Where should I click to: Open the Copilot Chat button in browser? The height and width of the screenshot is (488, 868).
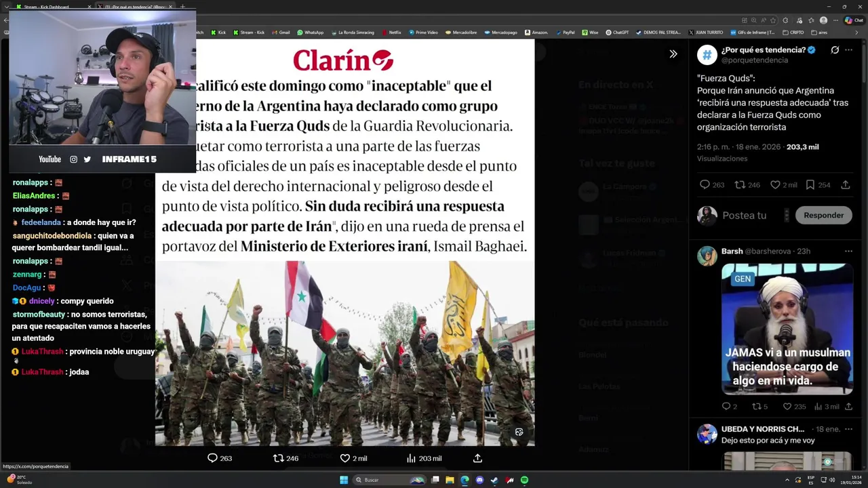[x=853, y=20]
